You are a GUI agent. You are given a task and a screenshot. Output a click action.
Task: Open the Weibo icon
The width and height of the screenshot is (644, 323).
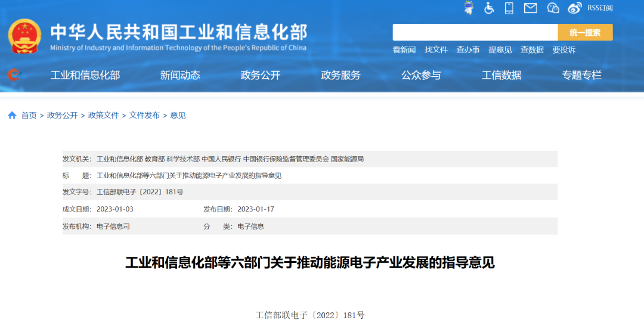point(575,8)
